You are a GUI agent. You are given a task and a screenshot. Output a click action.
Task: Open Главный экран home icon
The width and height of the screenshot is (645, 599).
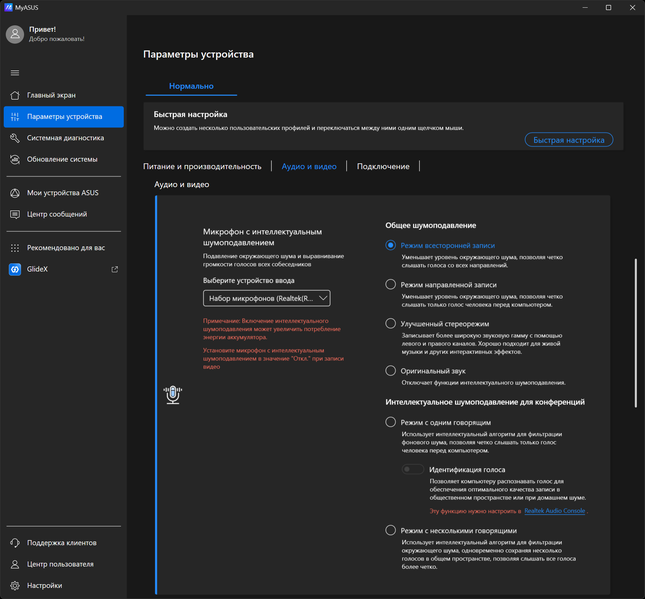pyautogui.click(x=15, y=95)
